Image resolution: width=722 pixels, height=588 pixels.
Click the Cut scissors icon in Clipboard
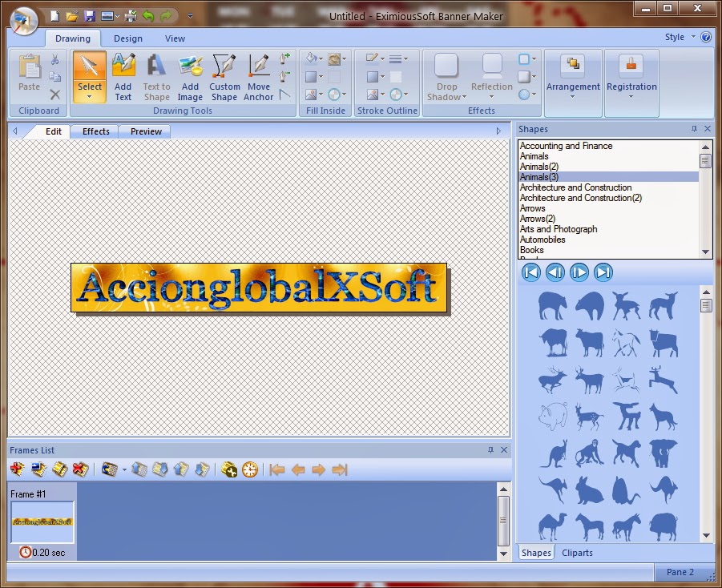54,59
